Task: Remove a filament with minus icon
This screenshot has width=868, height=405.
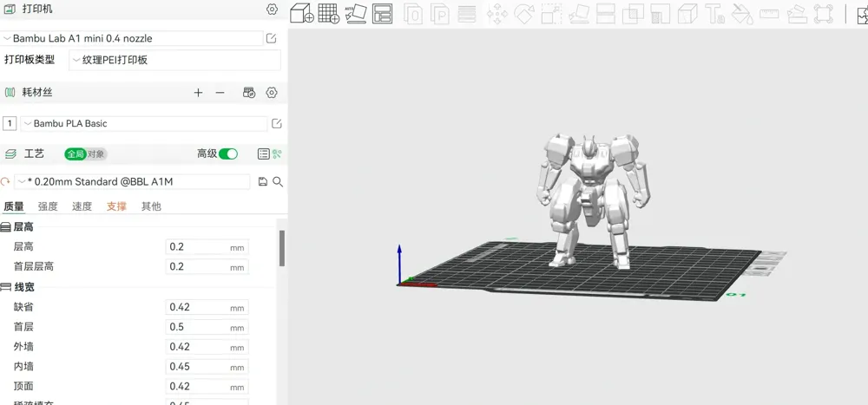Action: [x=220, y=93]
